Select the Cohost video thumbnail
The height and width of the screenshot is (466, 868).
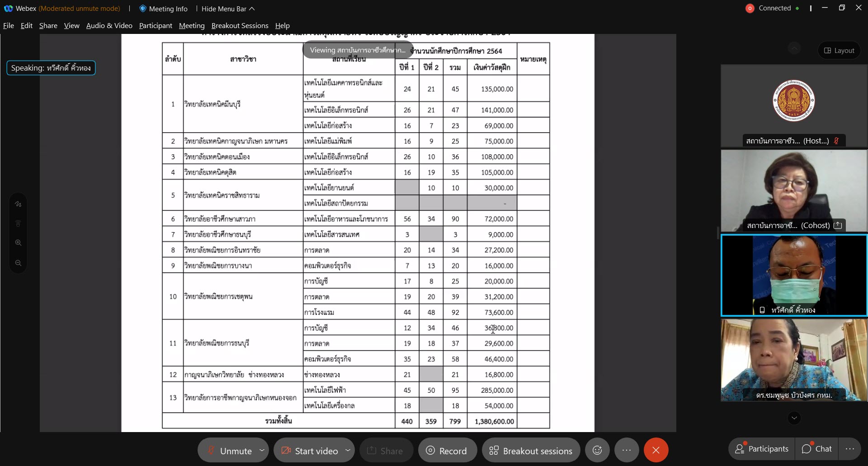tap(794, 190)
